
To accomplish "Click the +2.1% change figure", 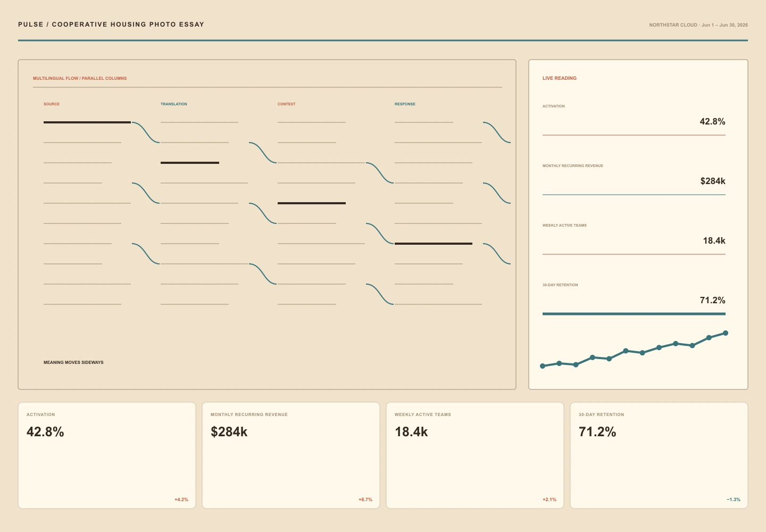I will pyautogui.click(x=549, y=500).
